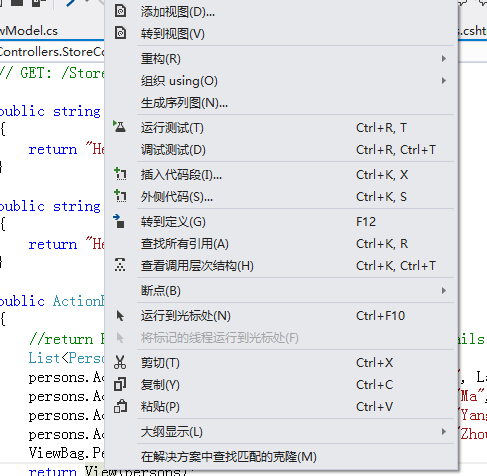Choose 插入代码段(I)... entry

tap(281, 175)
